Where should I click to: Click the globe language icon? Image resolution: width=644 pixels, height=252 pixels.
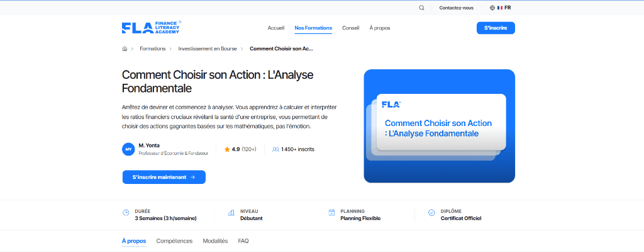(492, 8)
